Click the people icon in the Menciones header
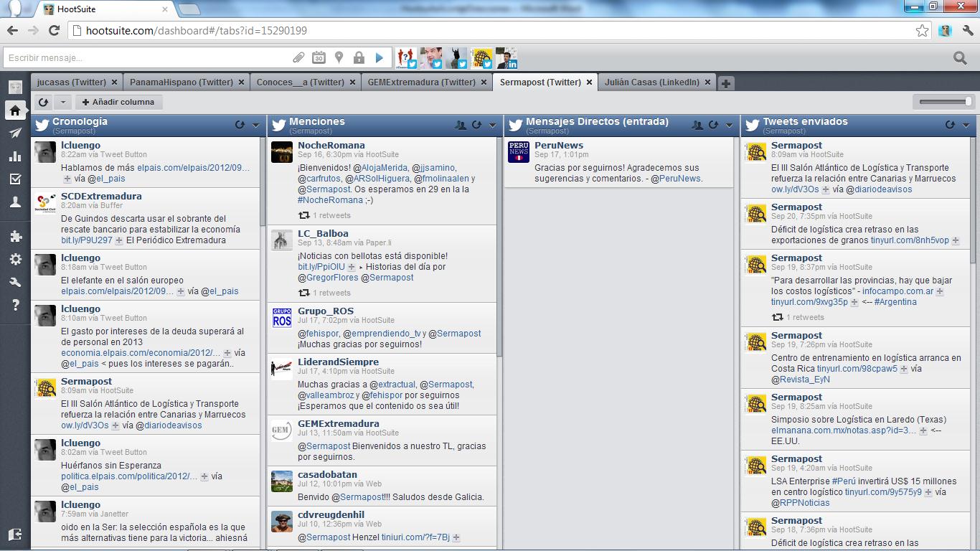 coord(461,125)
